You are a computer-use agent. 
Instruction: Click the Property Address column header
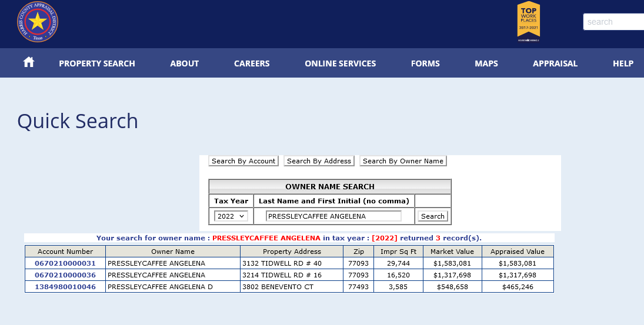[292, 252]
